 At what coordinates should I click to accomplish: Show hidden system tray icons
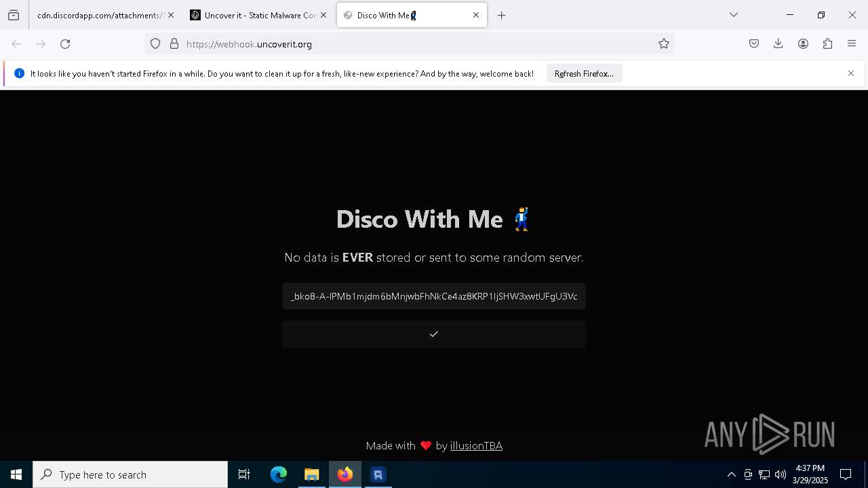click(731, 474)
